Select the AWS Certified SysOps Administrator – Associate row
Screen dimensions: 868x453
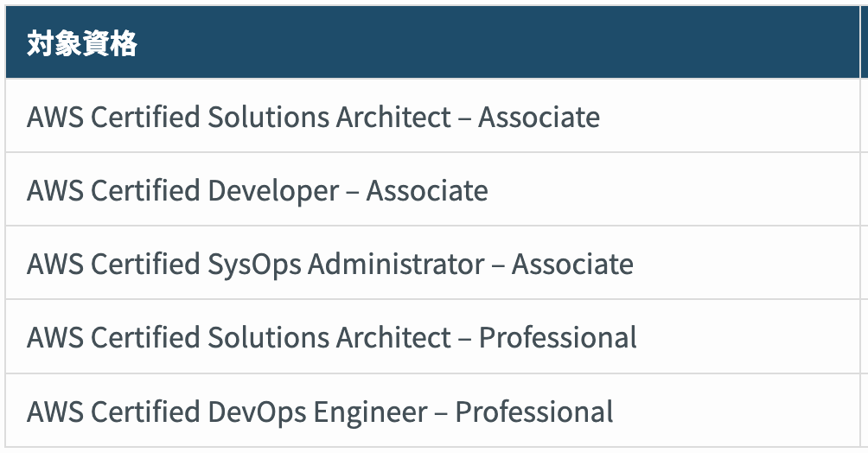point(329,264)
